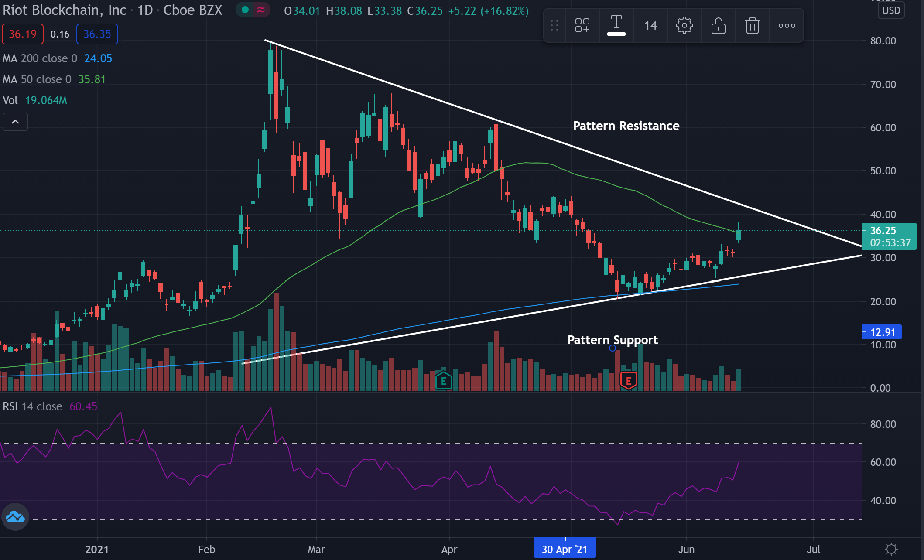924x560 pixels.
Task: Click the 30 Apr '21 date label
Action: pyautogui.click(x=565, y=549)
